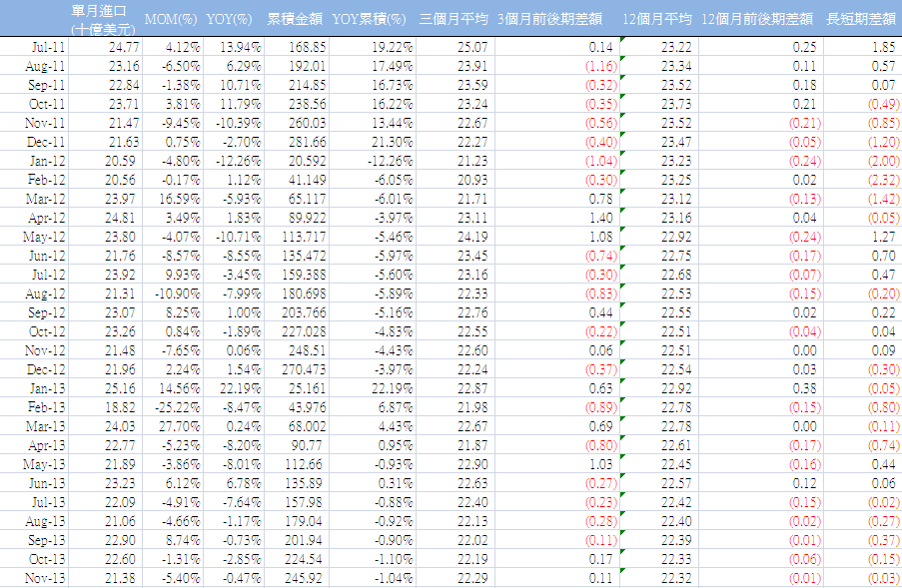Click the Jul-12 row label

(x=48, y=275)
